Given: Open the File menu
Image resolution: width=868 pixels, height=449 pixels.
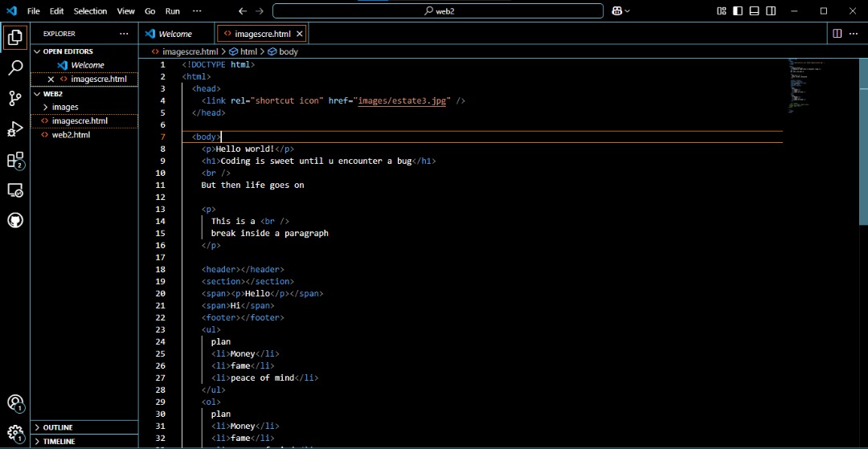Looking at the screenshot, I should 33,11.
